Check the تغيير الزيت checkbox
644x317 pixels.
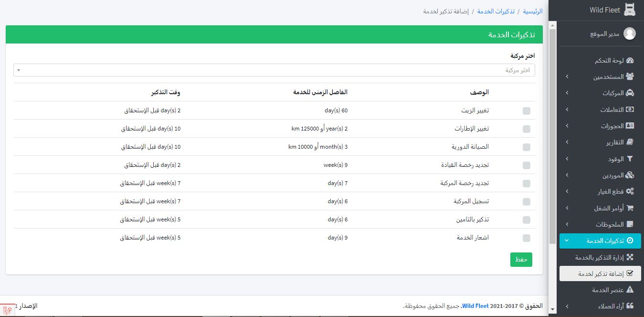tap(527, 111)
